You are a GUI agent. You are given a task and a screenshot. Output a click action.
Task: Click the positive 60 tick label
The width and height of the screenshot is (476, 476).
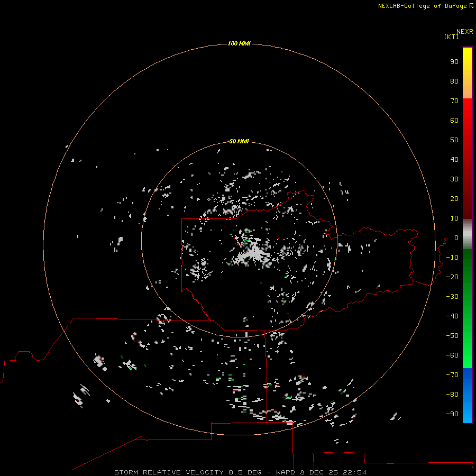tap(454, 121)
